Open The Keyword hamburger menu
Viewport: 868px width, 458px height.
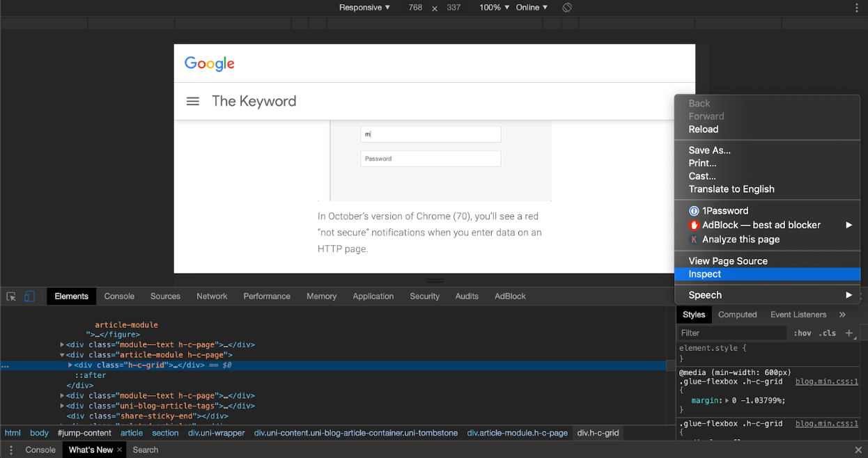click(192, 101)
